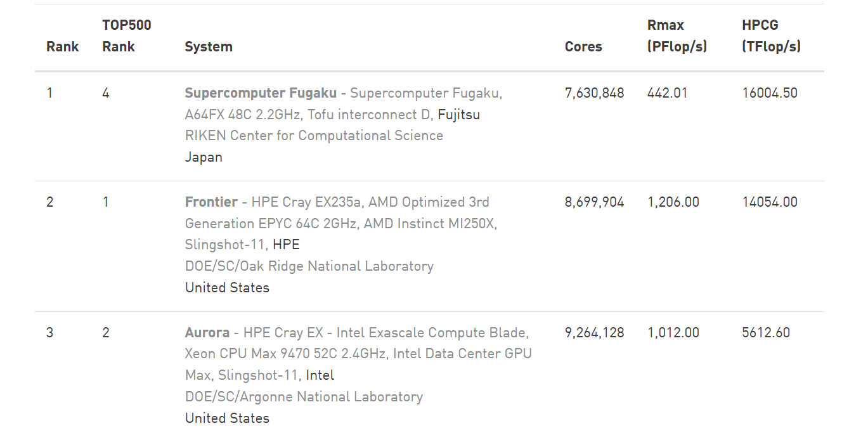Click the Aurora system name link
This screenshot has width=868, height=440.
pyautogui.click(x=207, y=333)
